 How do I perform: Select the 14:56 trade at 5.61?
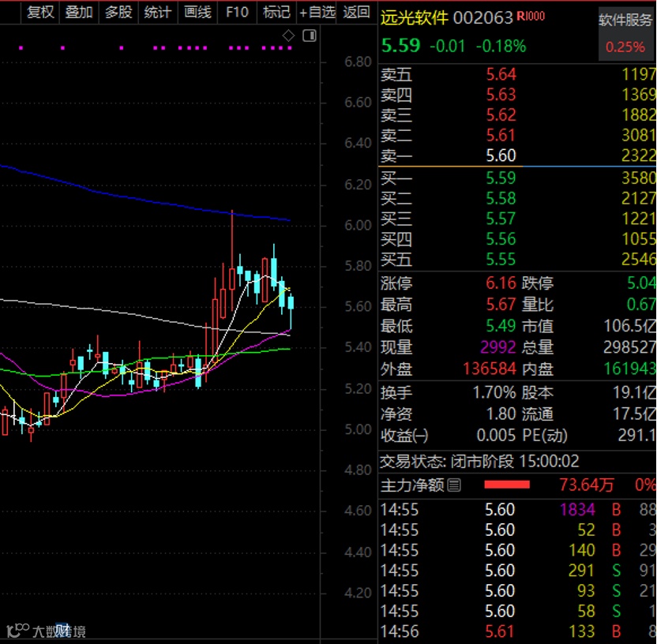pyautogui.click(x=517, y=632)
